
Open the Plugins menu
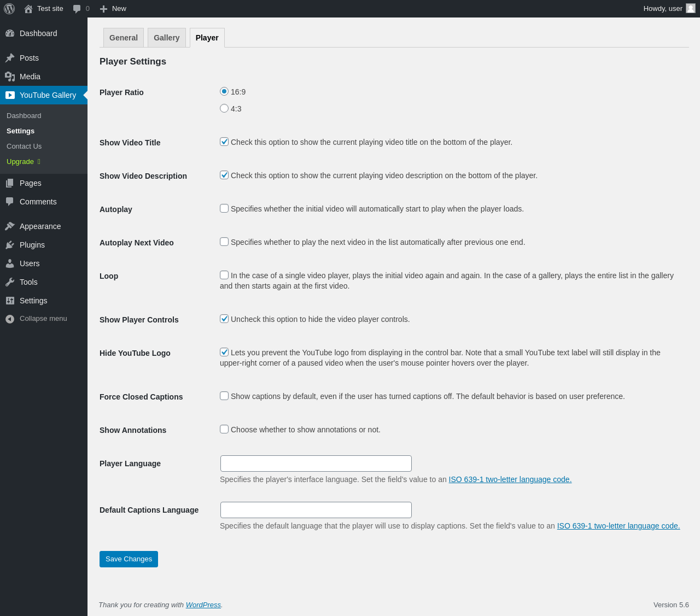click(44, 245)
